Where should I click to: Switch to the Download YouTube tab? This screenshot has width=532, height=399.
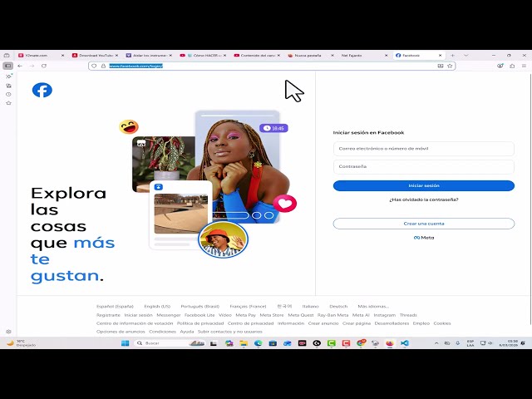(93, 56)
